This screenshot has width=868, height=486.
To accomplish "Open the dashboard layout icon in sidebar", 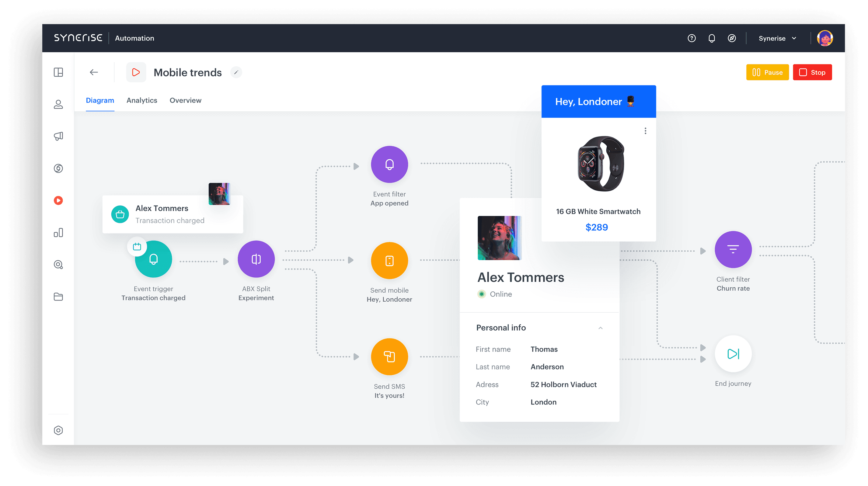I will click(58, 72).
